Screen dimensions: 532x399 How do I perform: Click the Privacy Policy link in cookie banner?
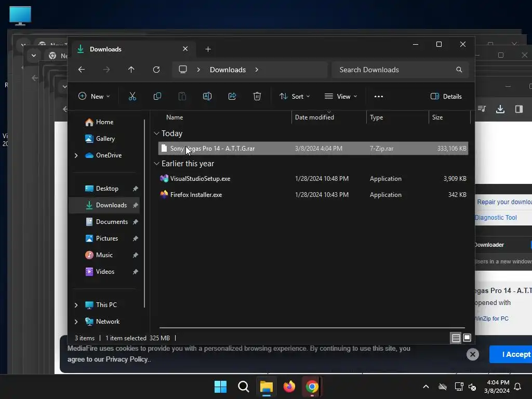[x=127, y=360]
